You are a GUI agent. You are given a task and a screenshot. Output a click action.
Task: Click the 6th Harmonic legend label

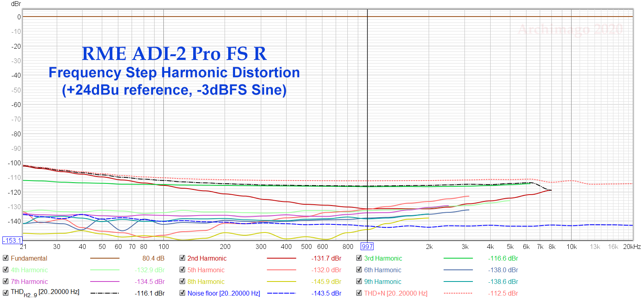(x=383, y=270)
